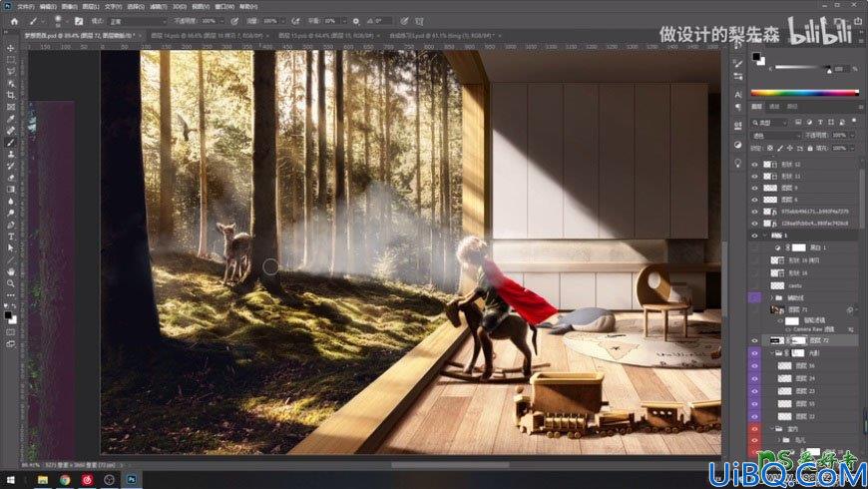Select the 图层 72 layer row
Screen dimensions: 868x489
point(810,340)
